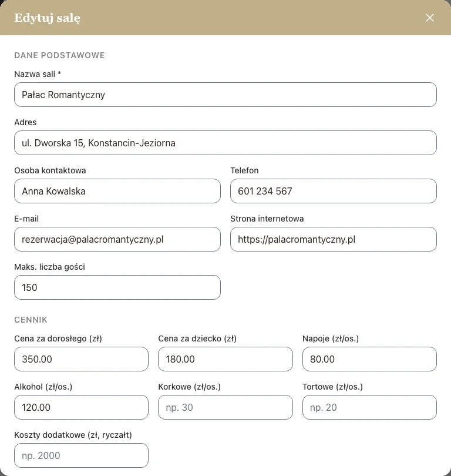Close the Edytuj salę dialog
The height and width of the screenshot is (476, 451).
430,18
